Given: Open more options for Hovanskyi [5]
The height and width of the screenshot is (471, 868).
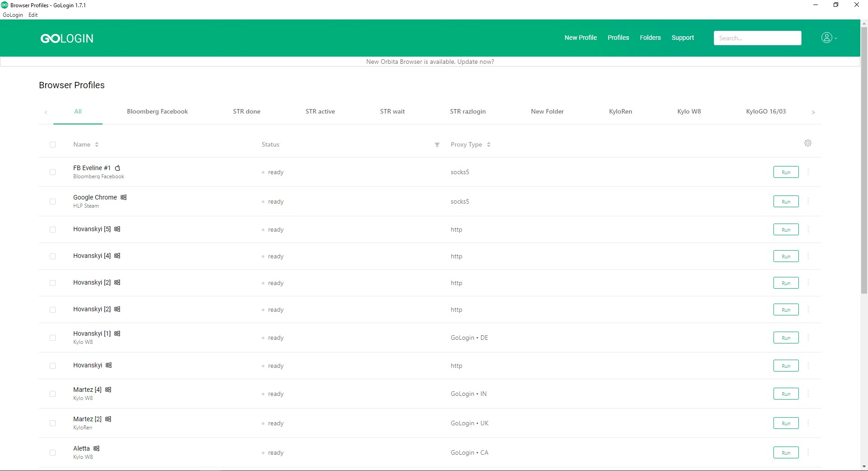Looking at the screenshot, I should [808, 229].
